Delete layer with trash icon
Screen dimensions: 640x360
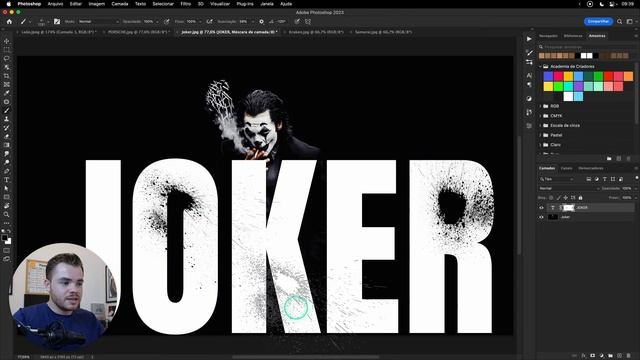629,356
